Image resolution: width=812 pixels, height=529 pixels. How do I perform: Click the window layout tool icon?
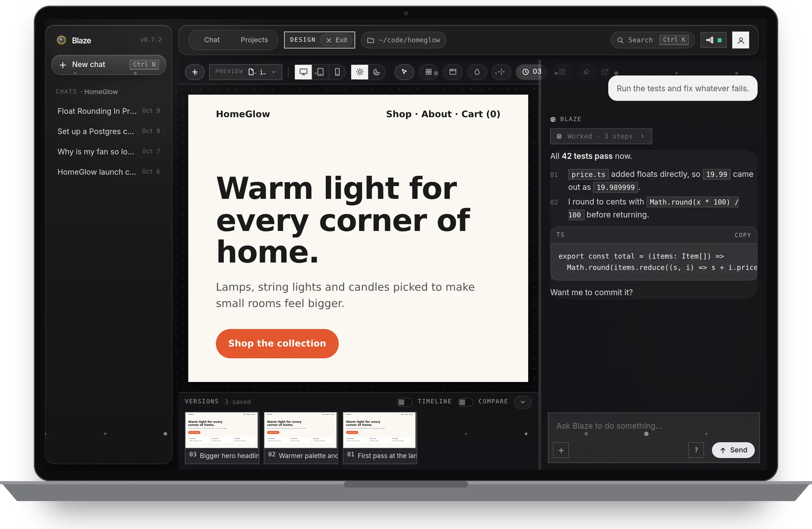click(x=453, y=72)
